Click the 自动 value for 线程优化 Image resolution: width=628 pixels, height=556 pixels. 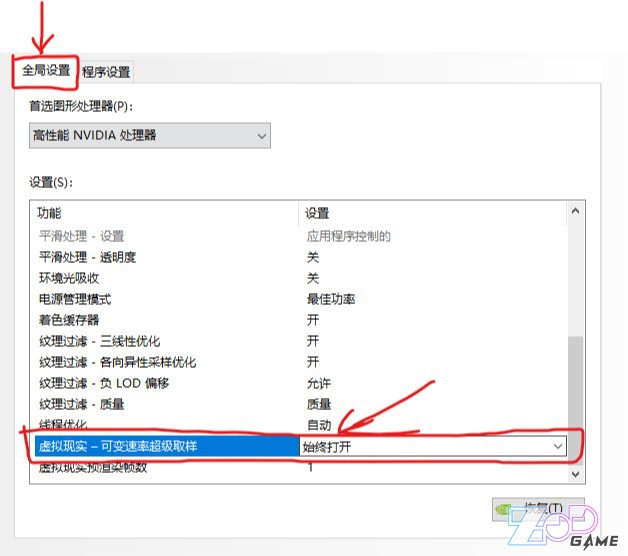pyautogui.click(x=319, y=425)
